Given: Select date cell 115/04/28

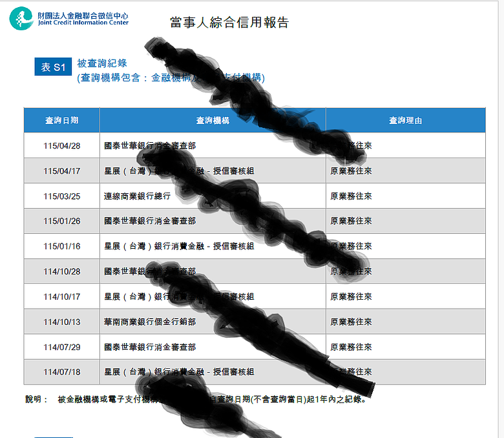Looking at the screenshot, I should tap(62, 146).
